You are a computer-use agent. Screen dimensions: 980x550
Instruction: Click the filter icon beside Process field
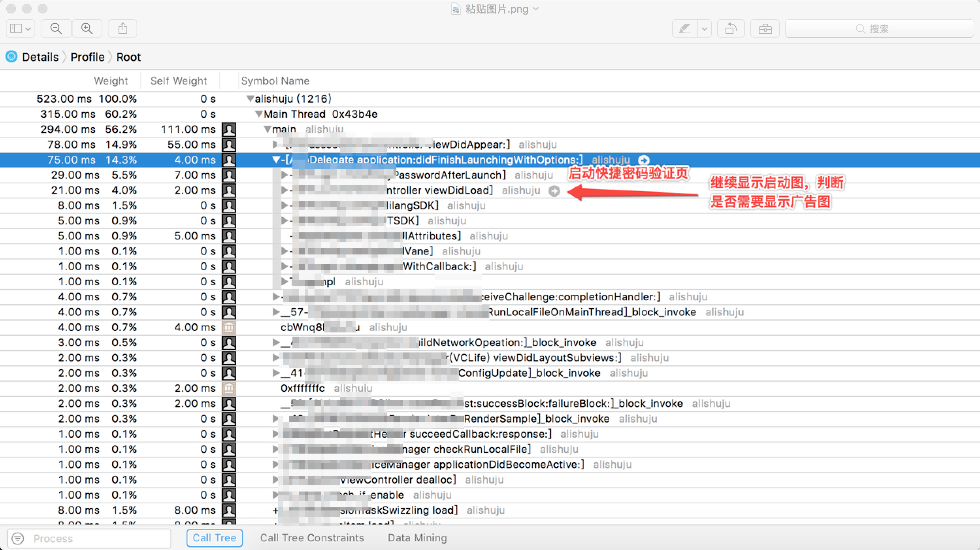pos(18,538)
